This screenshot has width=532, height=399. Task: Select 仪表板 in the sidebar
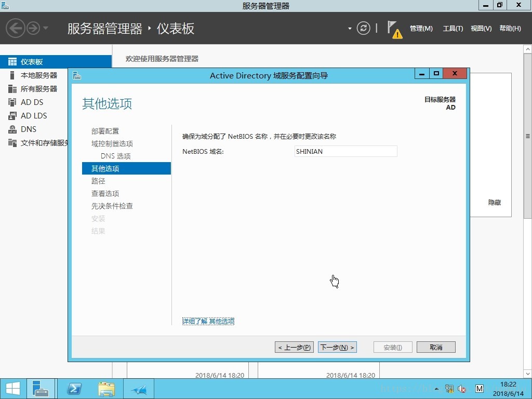[x=56, y=62]
